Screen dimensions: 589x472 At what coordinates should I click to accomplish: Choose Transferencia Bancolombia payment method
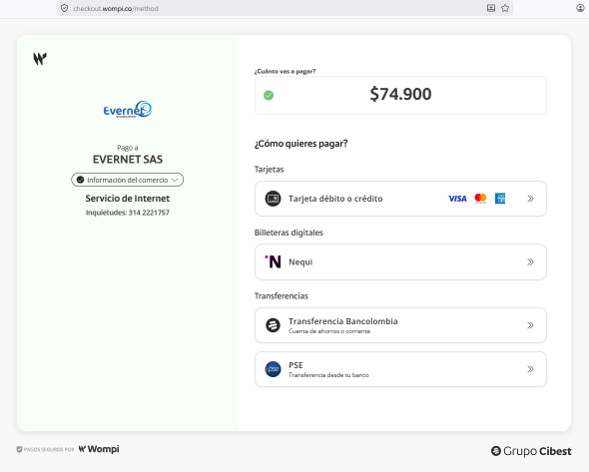point(400,325)
